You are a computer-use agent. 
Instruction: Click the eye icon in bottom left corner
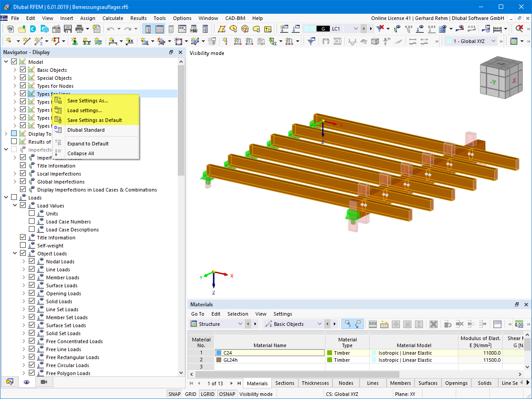pos(27,382)
